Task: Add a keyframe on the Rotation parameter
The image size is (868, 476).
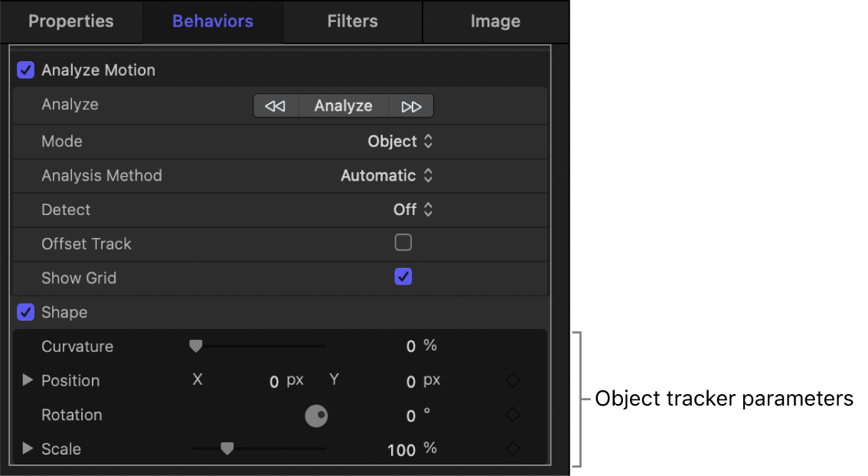Action: click(x=512, y=415)
